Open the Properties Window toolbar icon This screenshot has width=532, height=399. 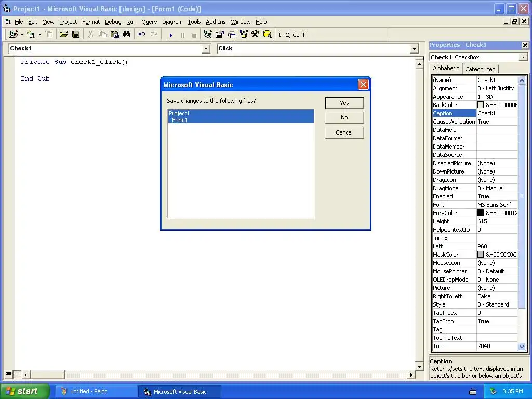point(220,34)
